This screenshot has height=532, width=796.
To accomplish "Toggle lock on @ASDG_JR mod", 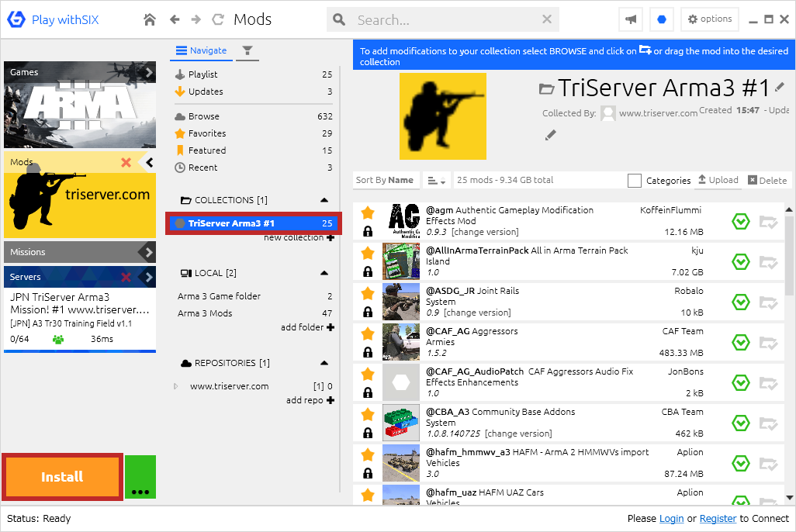I will click(x=368, y=313).
